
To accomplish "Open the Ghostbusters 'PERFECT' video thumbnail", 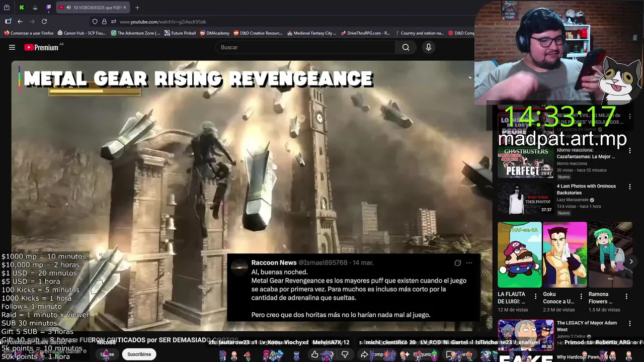I will tap(525, 162).
